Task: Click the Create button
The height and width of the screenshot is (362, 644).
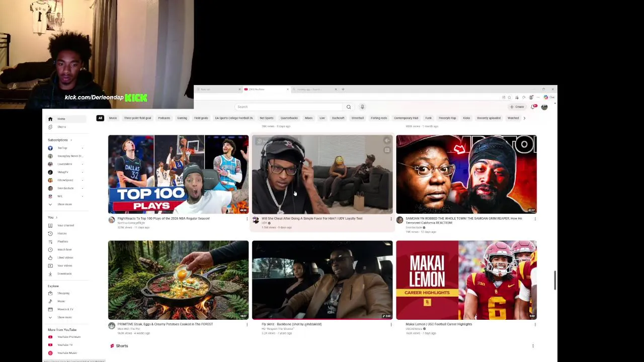Action: tap(517, 107)
